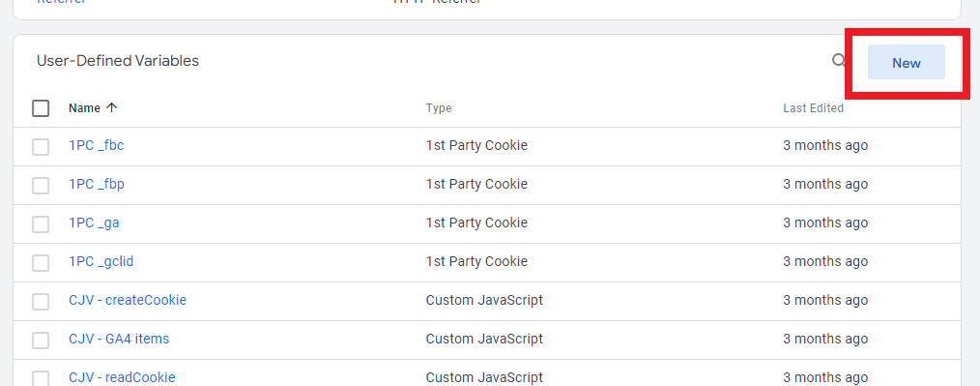Open the 1PC _gclid variable
Viewport: 980px width, 386px height.
pos(101,261)
